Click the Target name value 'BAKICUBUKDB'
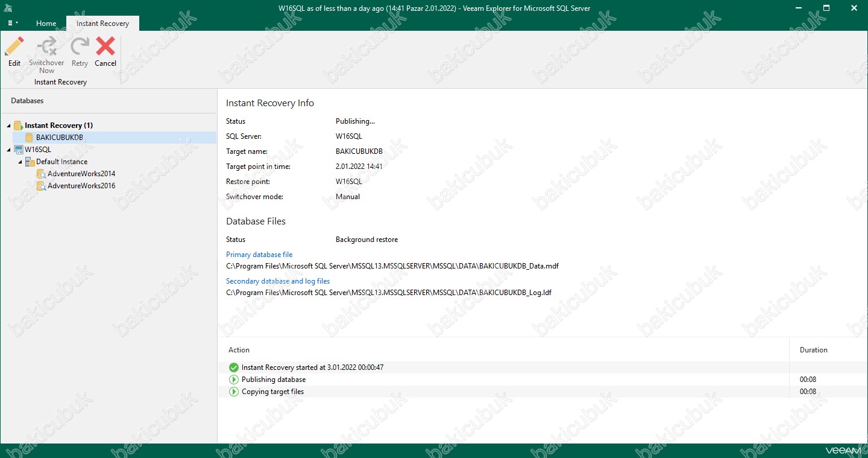This screenshot has height=458, width=868. [x=359, y=151]
